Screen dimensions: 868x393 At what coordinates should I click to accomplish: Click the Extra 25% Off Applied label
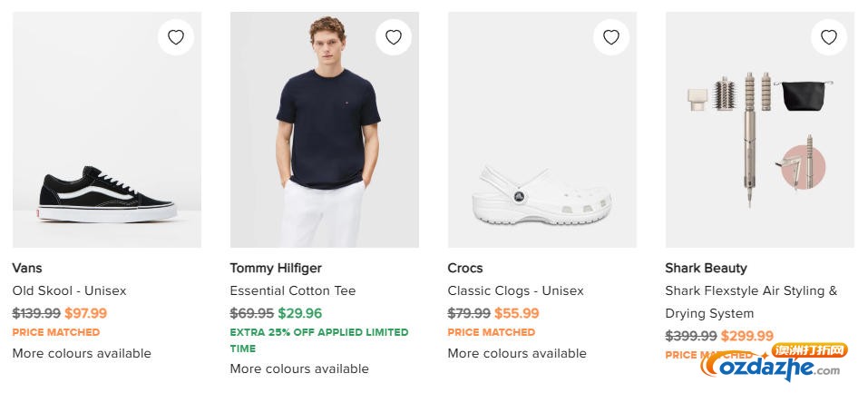click(x=319, y=332)
